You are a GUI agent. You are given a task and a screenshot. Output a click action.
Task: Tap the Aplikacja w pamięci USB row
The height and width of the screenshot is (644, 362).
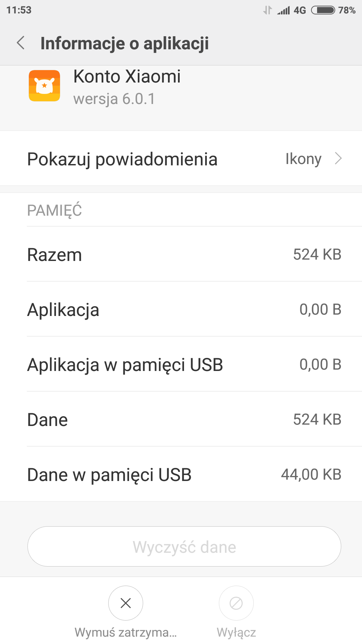(181, 364)
